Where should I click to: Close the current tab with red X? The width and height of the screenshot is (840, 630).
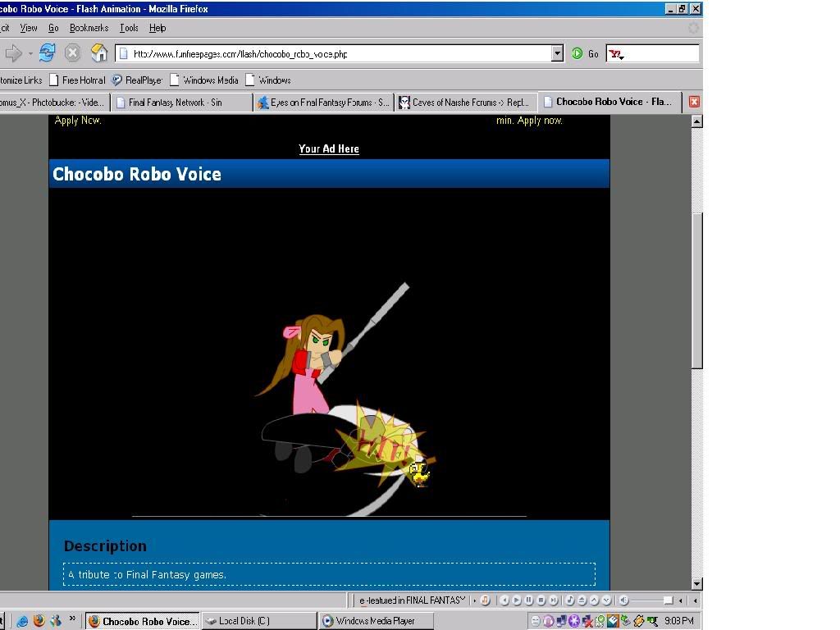point(694,102)
